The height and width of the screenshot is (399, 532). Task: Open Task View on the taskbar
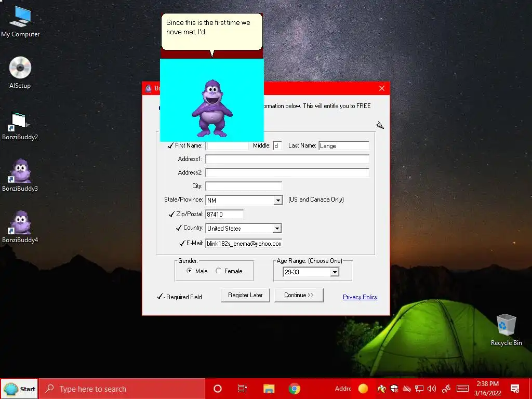coord(243,389)
